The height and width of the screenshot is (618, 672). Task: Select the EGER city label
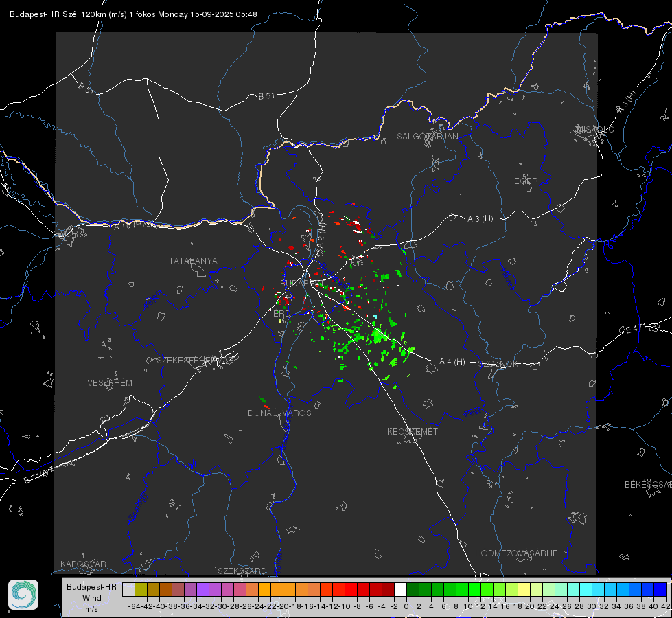tap(526, 181)
